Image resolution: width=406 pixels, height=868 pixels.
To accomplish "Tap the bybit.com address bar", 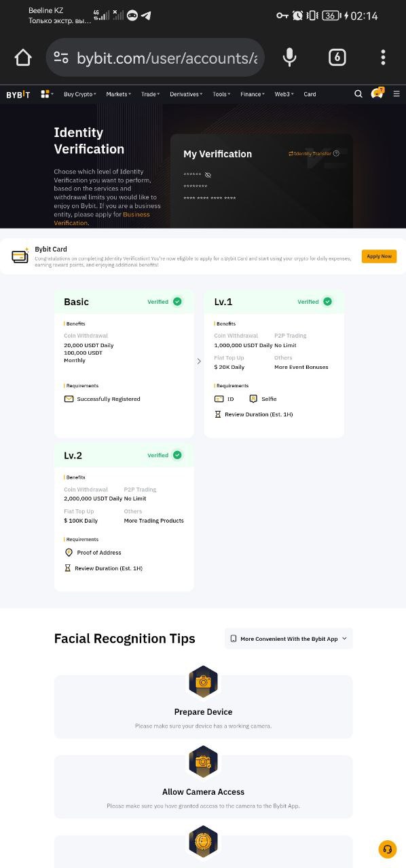I will [x=155, y=58].
